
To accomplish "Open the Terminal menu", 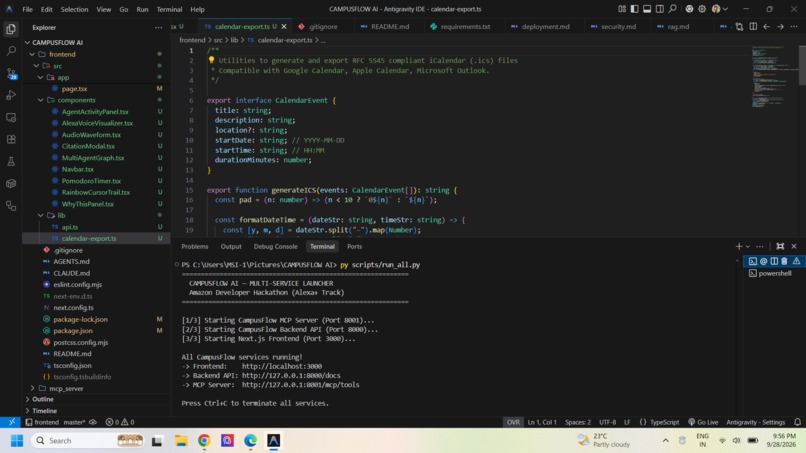I will [x=169, y=9].
